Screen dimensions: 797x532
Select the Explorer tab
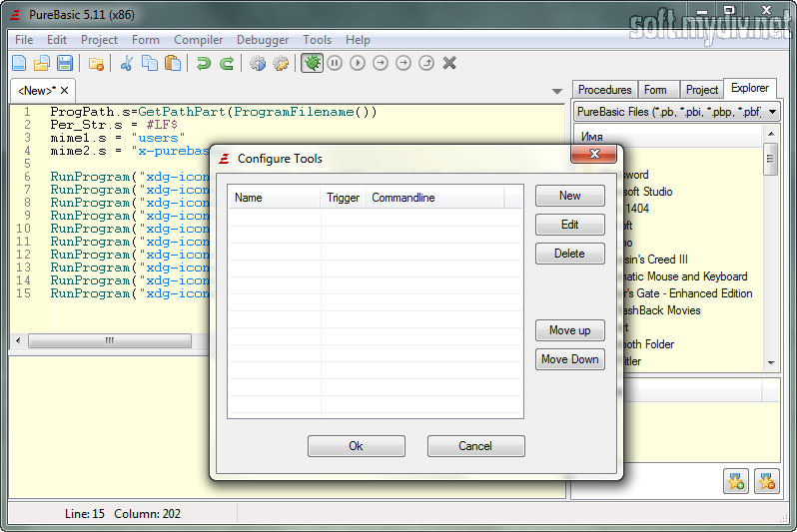[x=750, y=88]
